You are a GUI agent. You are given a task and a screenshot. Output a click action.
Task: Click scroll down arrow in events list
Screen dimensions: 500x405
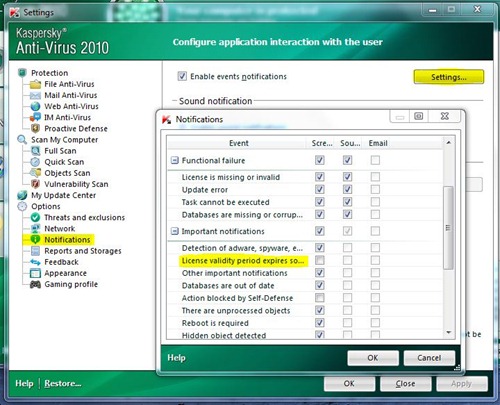[x=449, y=332]
